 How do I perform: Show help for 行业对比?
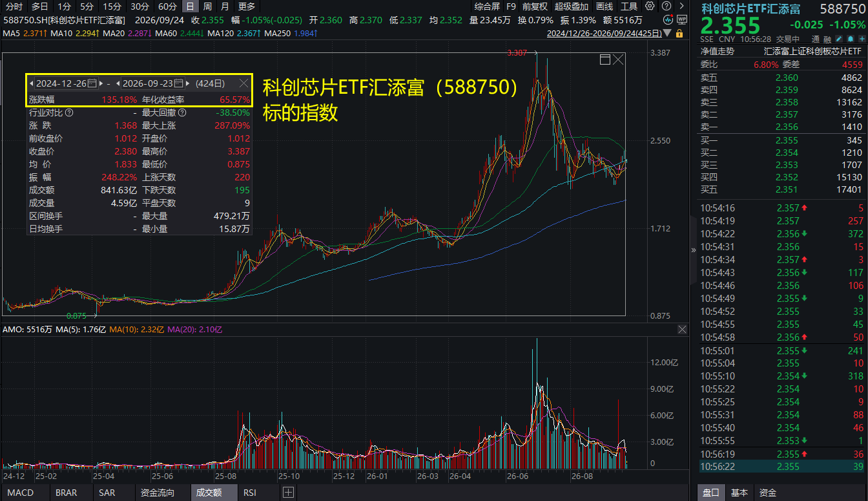(69, 112)
